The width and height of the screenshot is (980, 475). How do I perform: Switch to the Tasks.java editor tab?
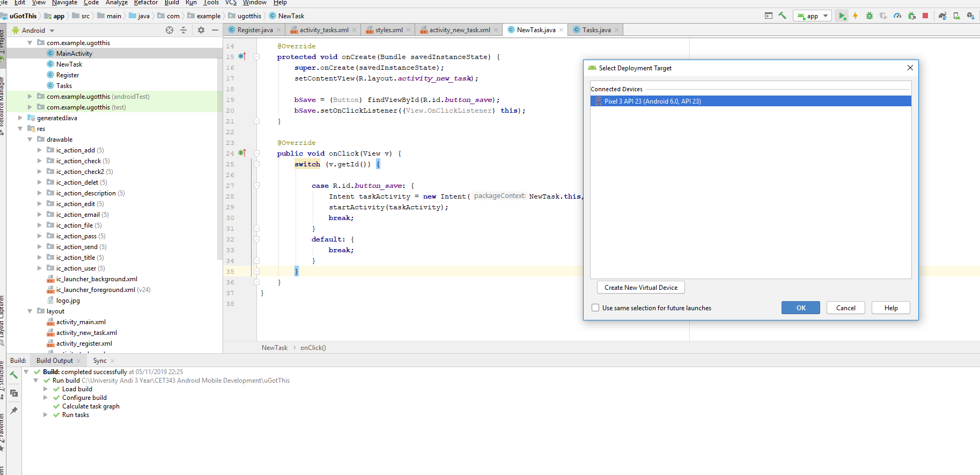(596, 30)
